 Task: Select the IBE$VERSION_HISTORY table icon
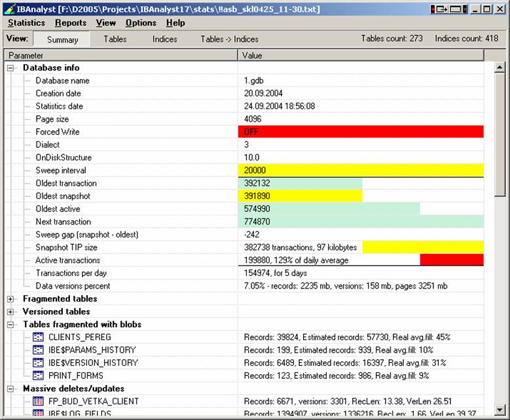point(38,362)
